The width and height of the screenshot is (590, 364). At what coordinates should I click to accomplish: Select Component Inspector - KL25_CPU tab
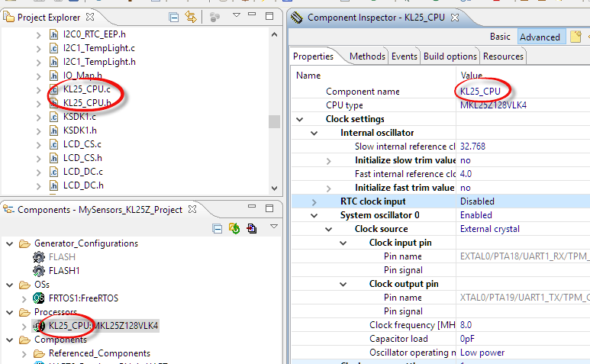376,18
